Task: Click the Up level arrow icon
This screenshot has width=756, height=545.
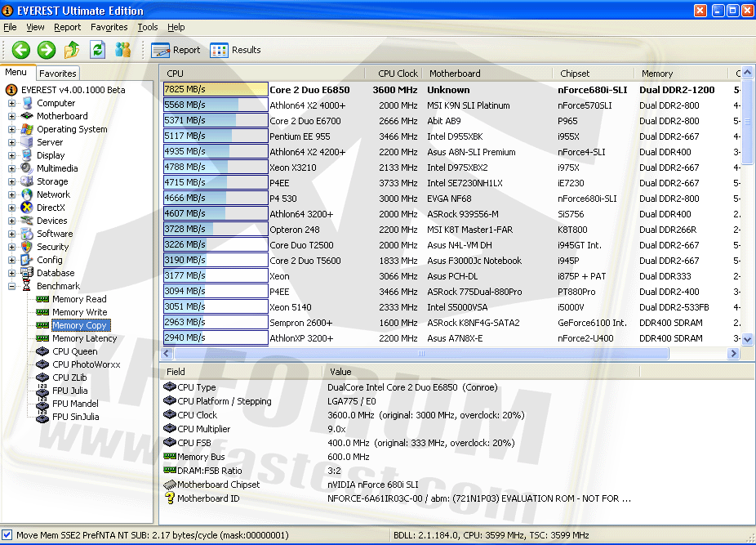Action: coord(72,50)
